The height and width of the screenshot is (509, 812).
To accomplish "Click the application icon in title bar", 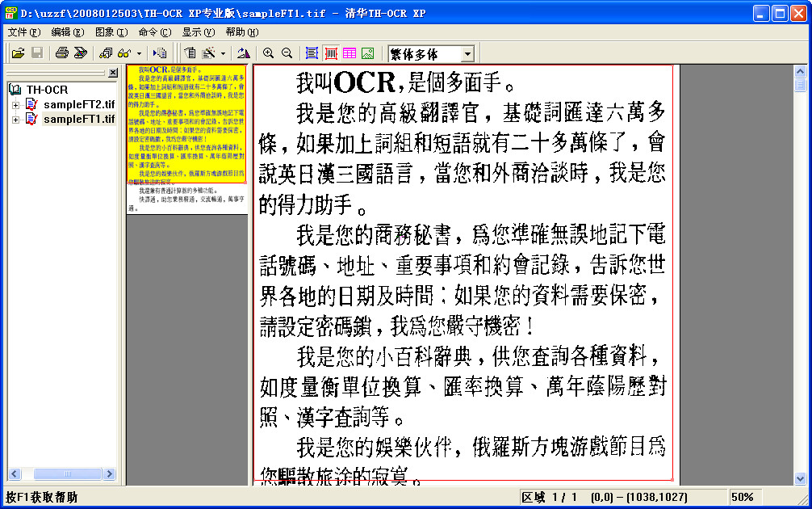I will click(x=10, y=13).
